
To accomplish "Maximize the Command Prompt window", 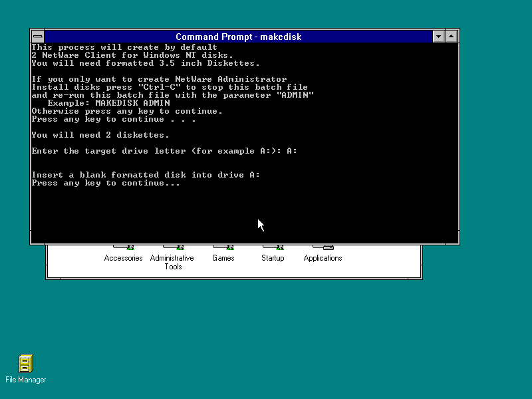I will coord(452,37).
